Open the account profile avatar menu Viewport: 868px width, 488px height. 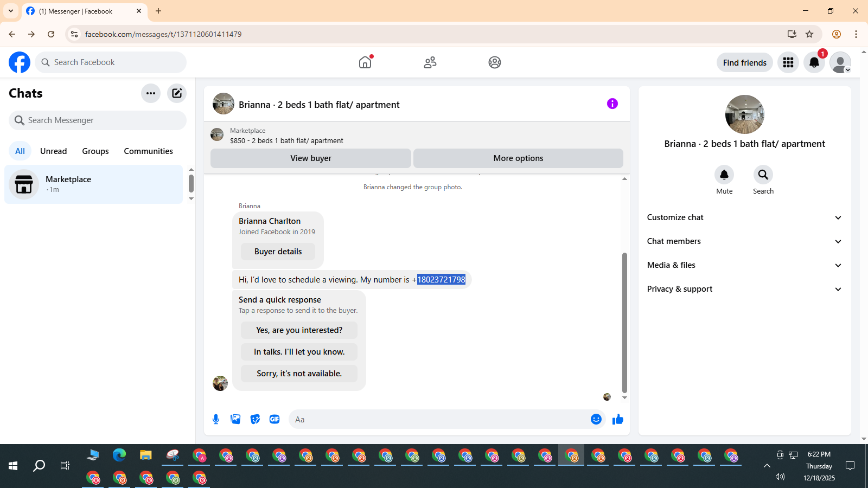coord(840,62)
